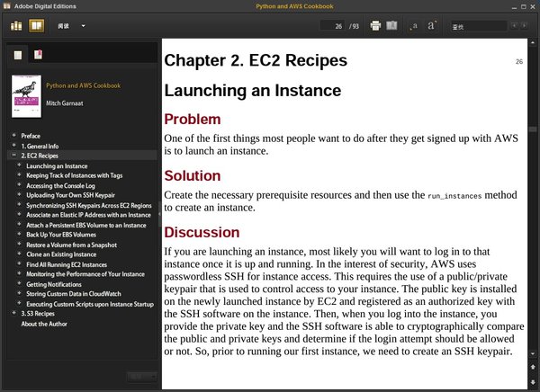
Task: Click the 'run_instances' code text
Action: (x=454, y=196)
